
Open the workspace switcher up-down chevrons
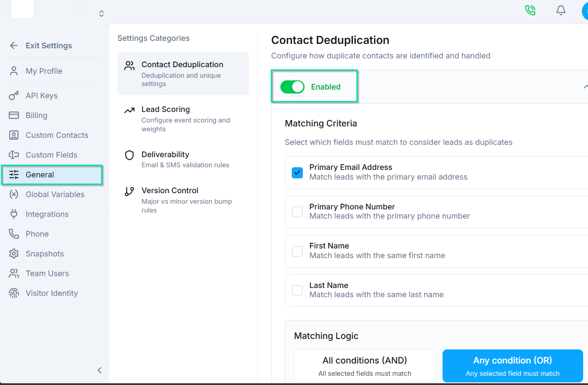pyautogui.click(x=102, y=14)
